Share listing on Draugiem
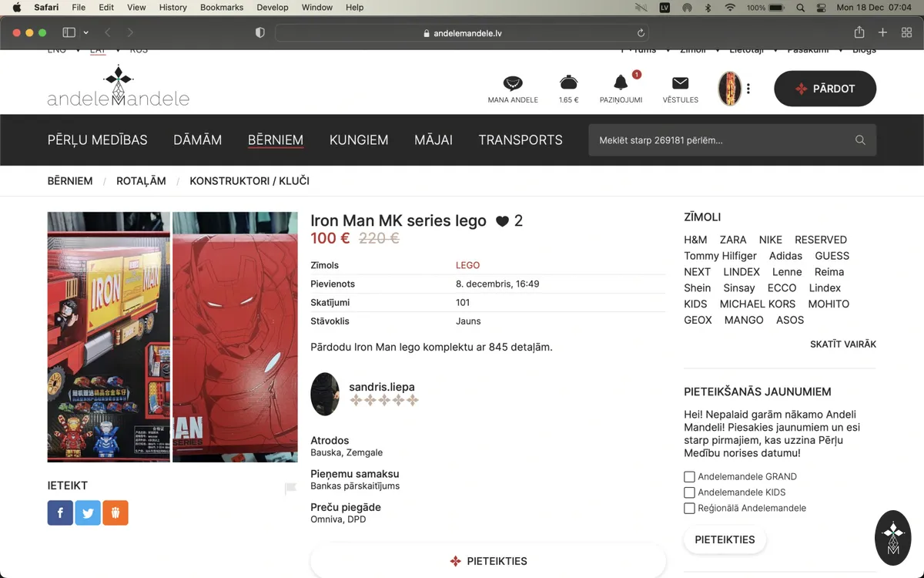The width and height of the screenshot is (924, 578). (x=115, y=512)
